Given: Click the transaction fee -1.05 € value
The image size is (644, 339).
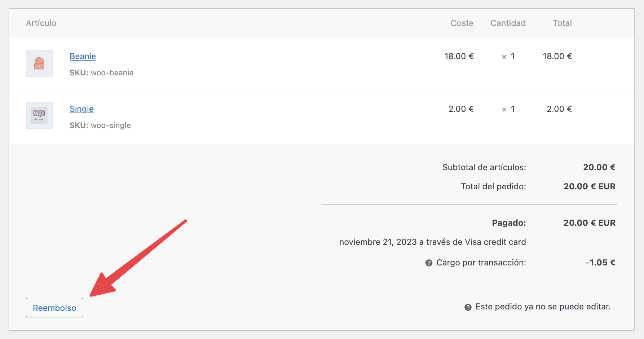Looking at the screenshot, I should (x=600, y=263).
